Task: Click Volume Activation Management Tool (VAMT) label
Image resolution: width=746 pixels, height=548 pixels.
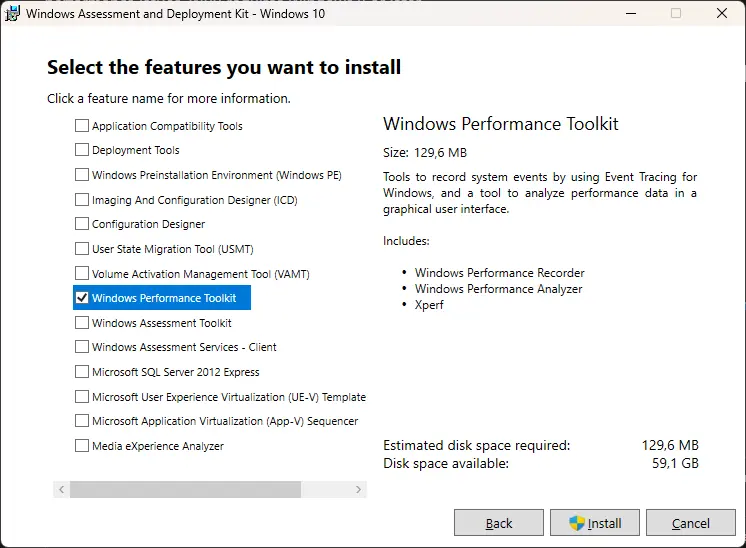Action: point(201,274)
